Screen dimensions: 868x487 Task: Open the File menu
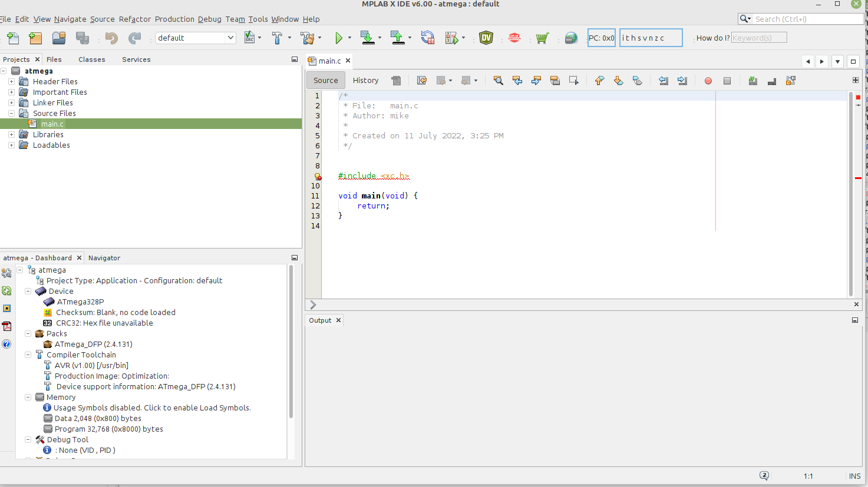tap(5, 19)
